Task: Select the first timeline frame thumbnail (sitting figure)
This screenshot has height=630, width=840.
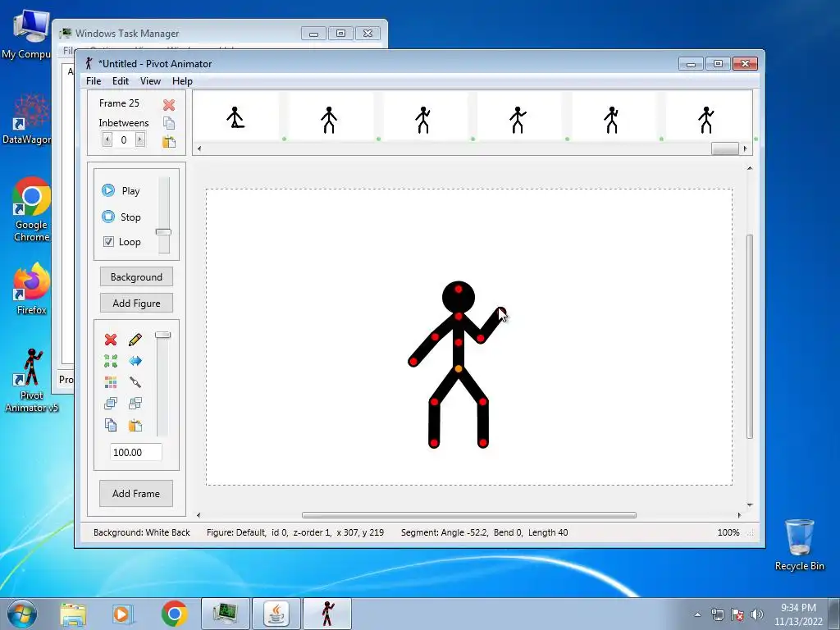Action: coord(235,117)
